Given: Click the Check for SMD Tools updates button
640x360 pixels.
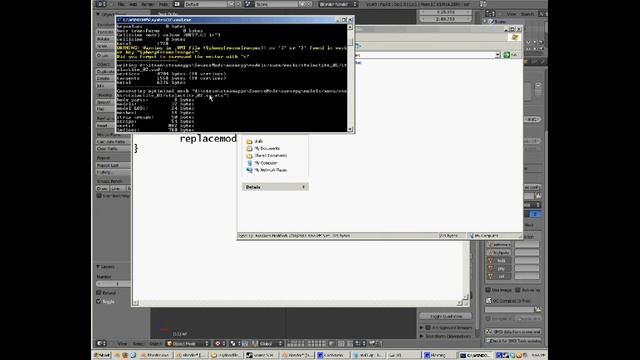Looking at the screenshot, I should click(514, 340).
